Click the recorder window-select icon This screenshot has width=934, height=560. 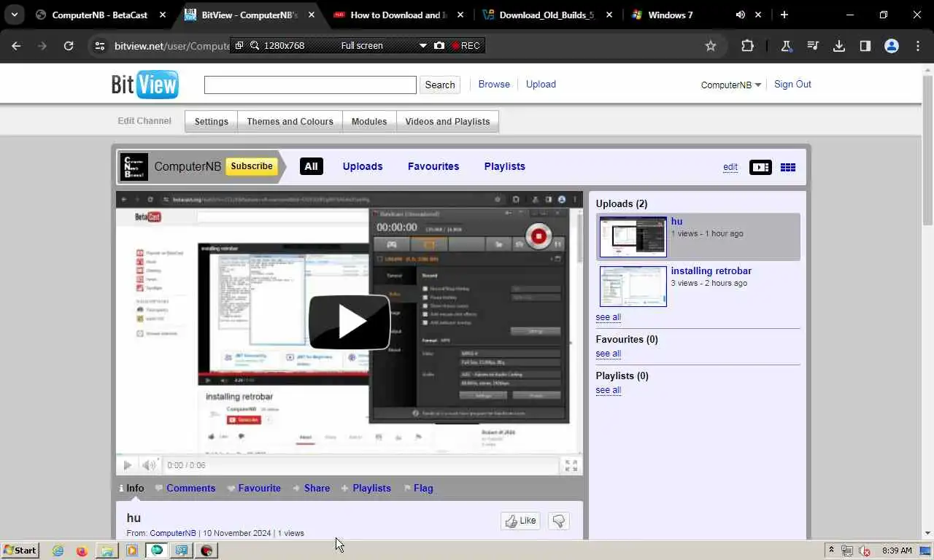tap(239, 45)
